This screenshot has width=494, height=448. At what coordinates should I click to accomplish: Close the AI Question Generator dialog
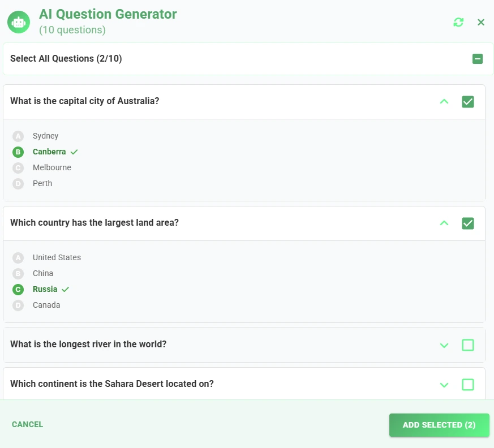pyautogui.click(x=481, y=23)
